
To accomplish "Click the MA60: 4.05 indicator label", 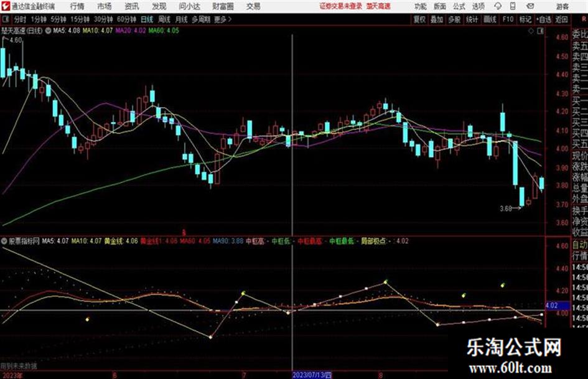I will coord(164,30).
